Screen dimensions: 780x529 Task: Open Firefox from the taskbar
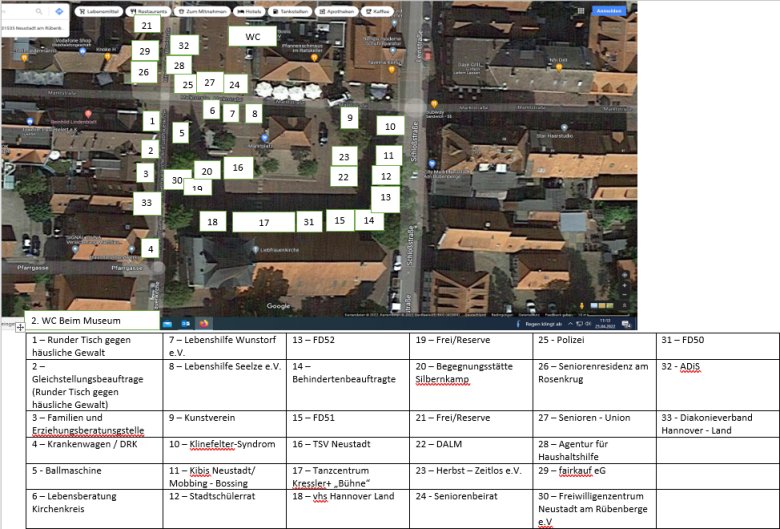(x=203, y=323)
